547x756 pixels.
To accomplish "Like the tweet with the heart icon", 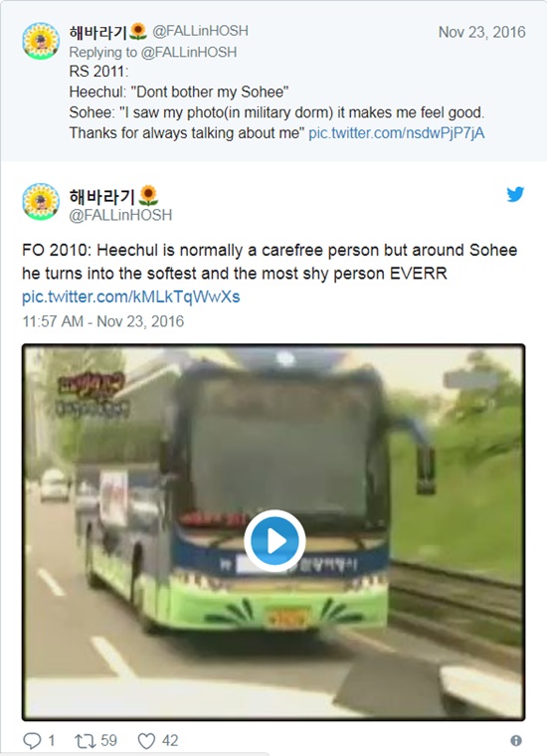I will point(146,740).
